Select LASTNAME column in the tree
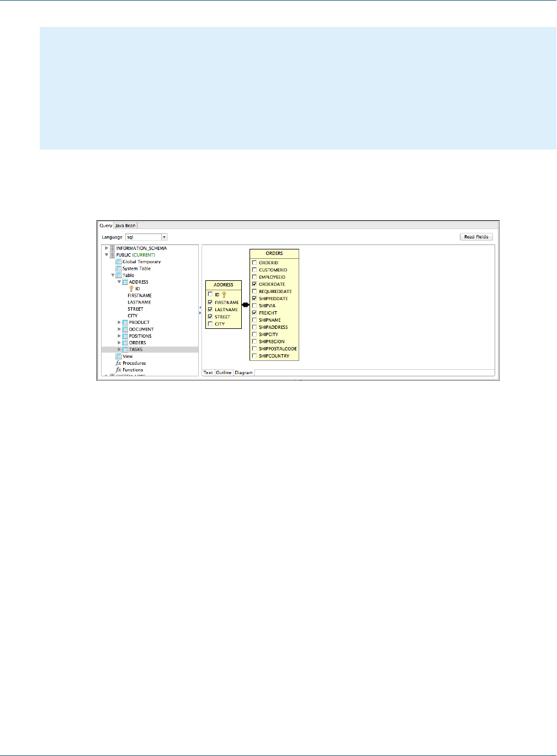 (139, 302)
